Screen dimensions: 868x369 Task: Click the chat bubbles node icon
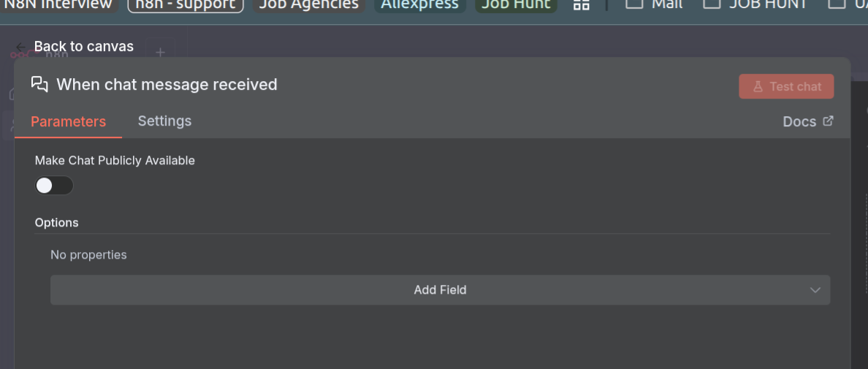click(x=39, y=84)
